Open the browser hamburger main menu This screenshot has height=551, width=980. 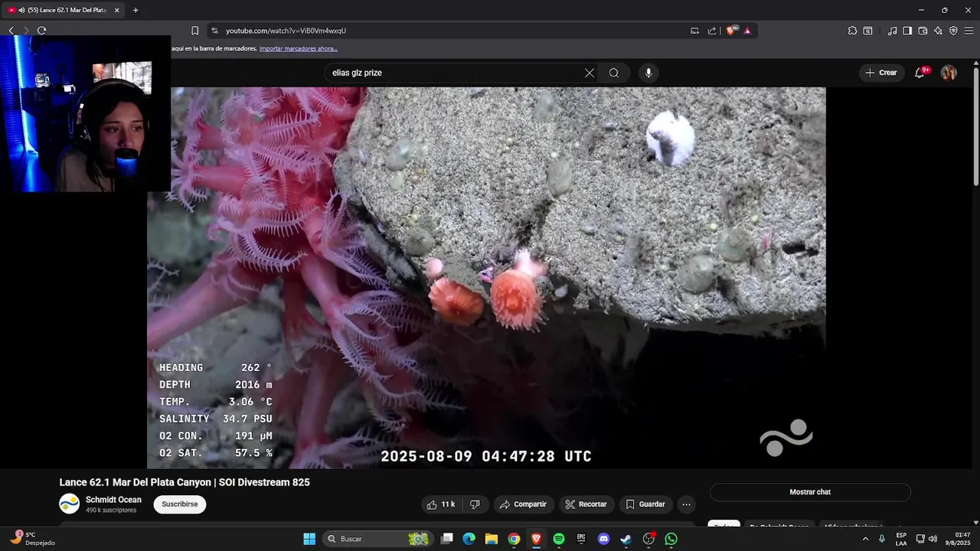pos(969,31)
